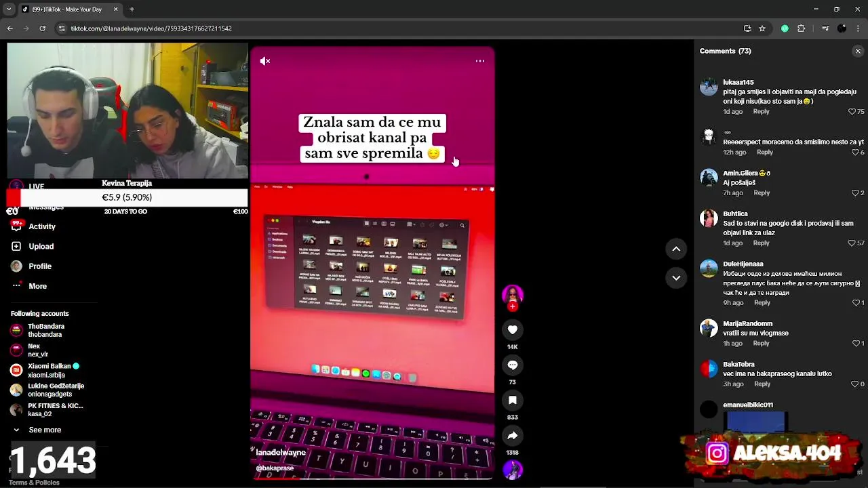Open the Extensions puzzle menu

pos(802,28)
